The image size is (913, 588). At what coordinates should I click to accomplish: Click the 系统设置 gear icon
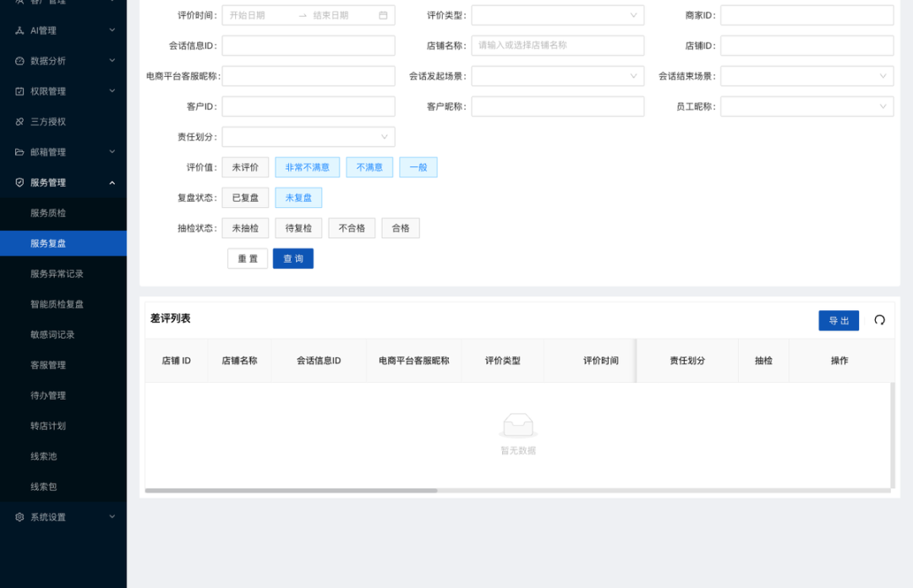pos(19,517)
